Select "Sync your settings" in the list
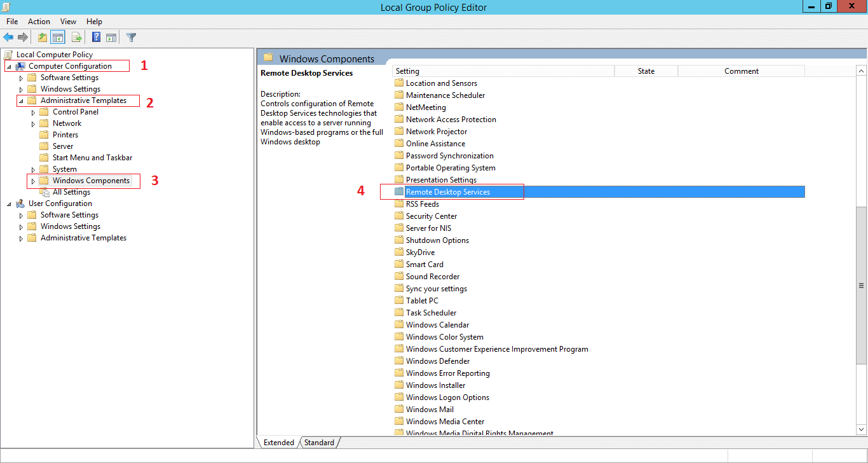Viewport: 868px width, 463px height. pos(437,289)
